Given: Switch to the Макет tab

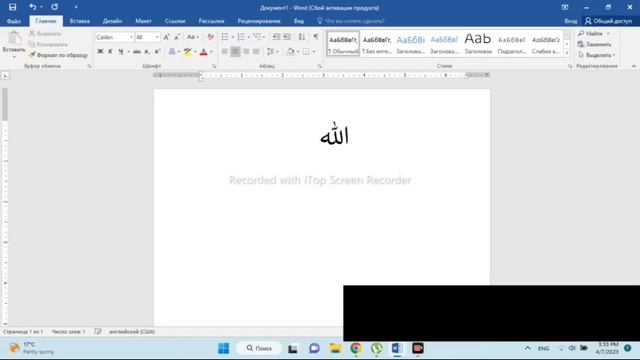Looking at the screenshot, I should 143,21.
